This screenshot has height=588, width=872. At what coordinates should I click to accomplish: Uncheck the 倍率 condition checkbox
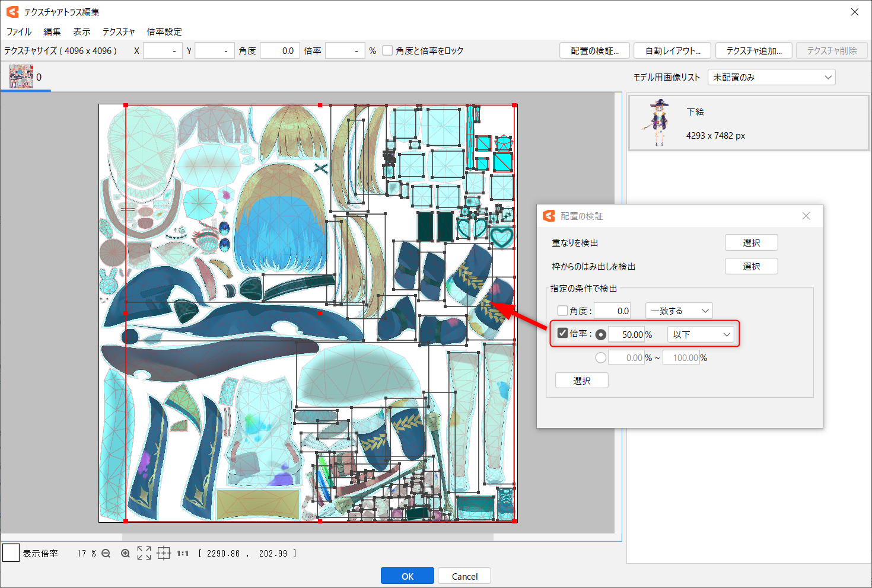562,333
